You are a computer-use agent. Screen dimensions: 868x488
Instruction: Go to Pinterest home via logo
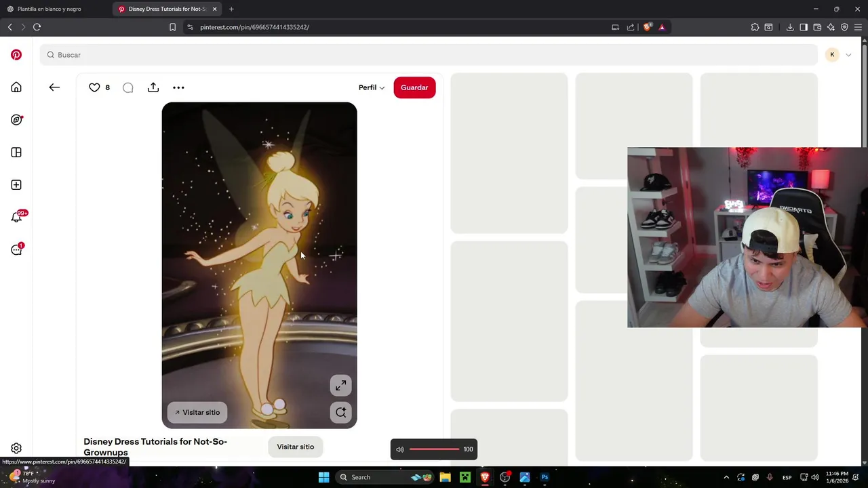tap(16, 55)
